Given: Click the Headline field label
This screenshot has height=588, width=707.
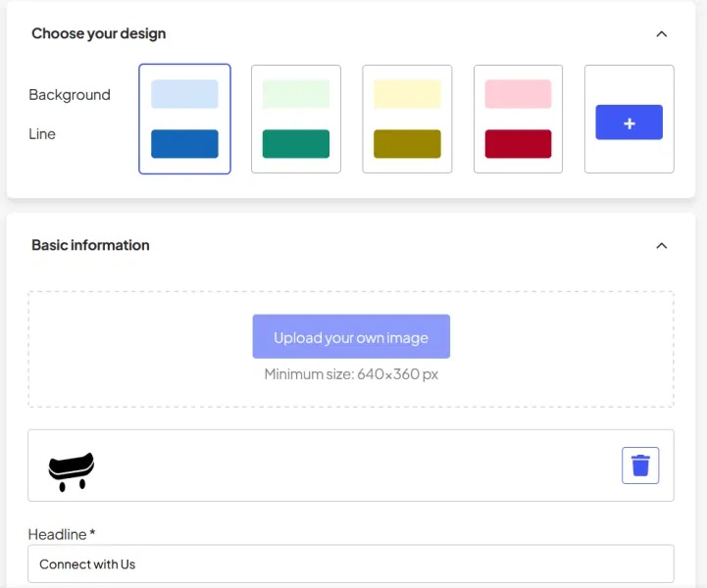Looking at the screenshot, I should pos(61,534).
